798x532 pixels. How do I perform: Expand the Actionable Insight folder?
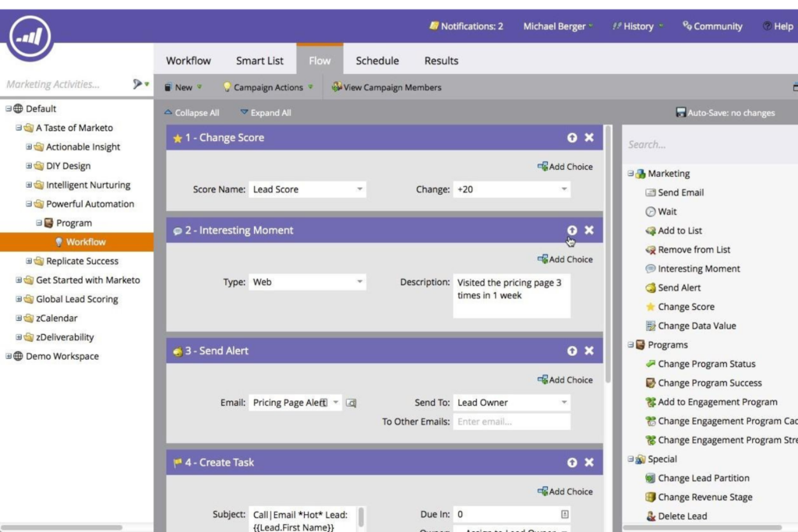(29, 147)
